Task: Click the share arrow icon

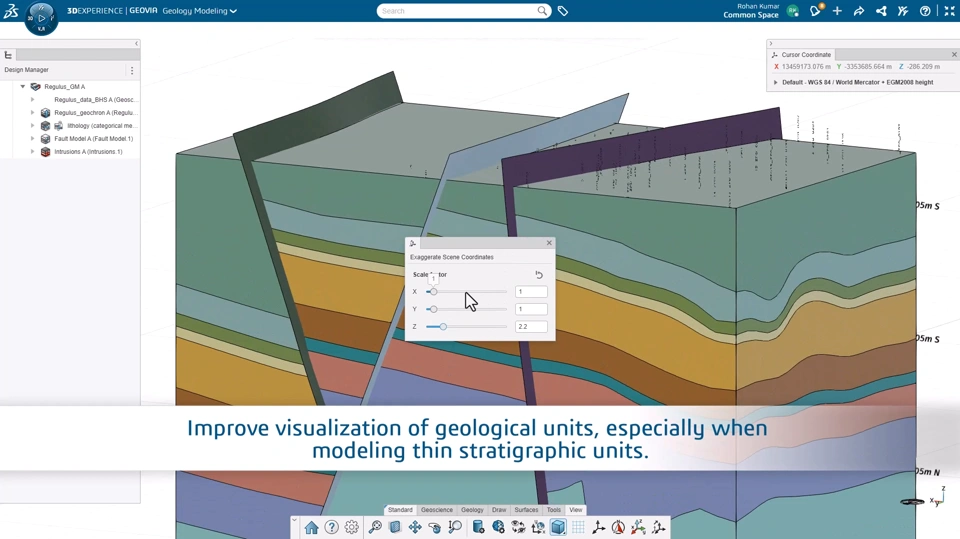Action: (x=859, y=11)
